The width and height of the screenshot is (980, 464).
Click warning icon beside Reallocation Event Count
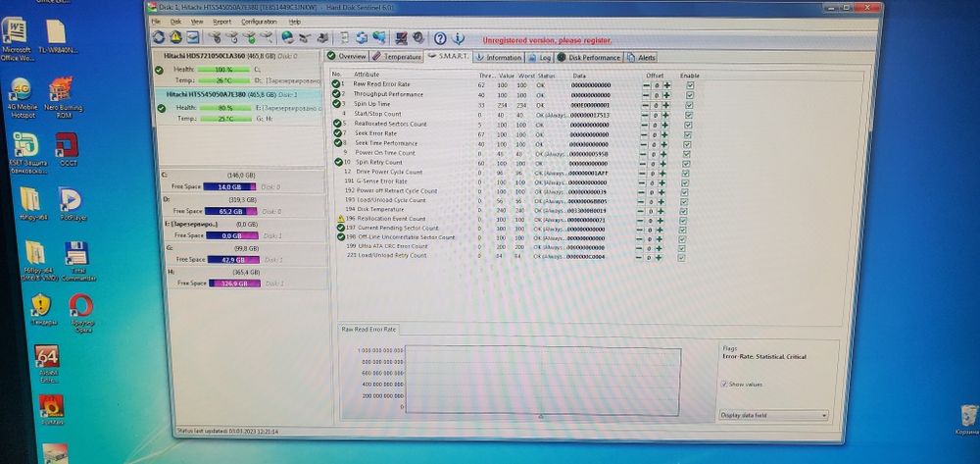click(341, 219)
